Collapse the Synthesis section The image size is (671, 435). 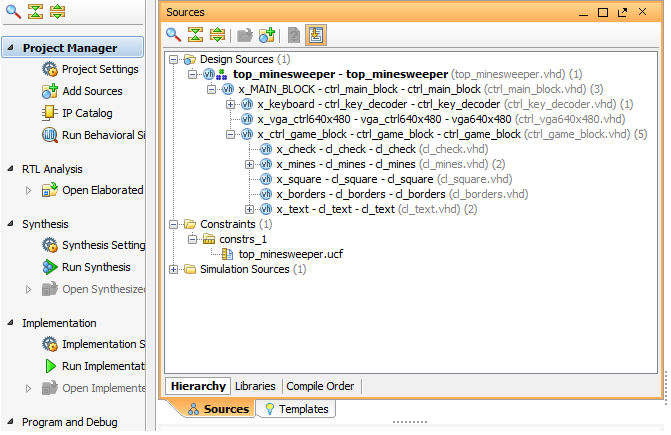(x=11, y=223)
